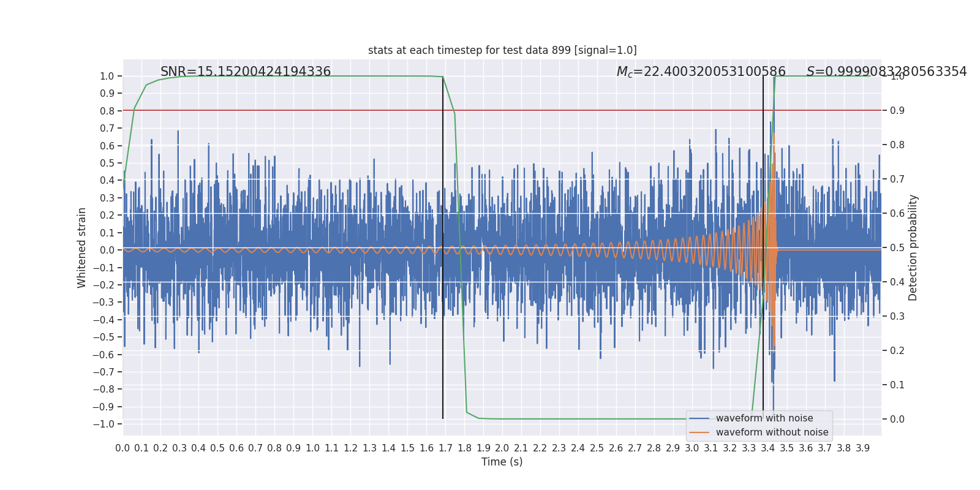
Task: Click the 3.4 tick on the time axis
Action: [x=768, y=448]
